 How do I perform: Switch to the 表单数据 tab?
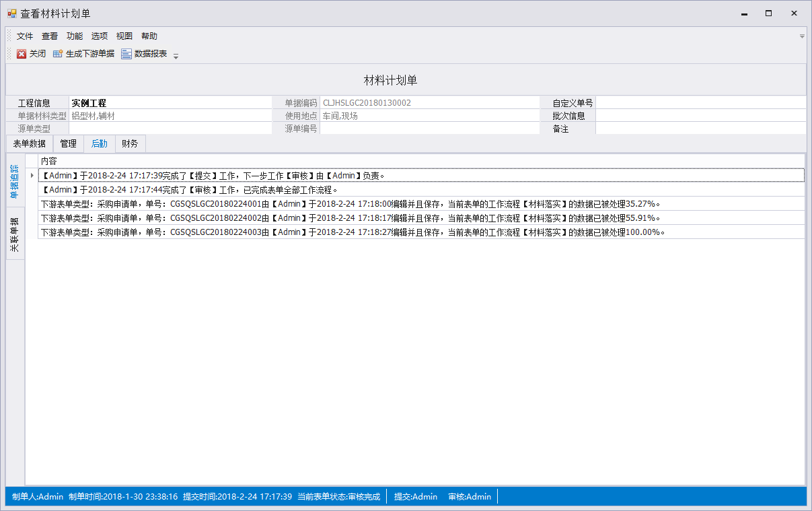pyautogui.click(x=30, y=143)
